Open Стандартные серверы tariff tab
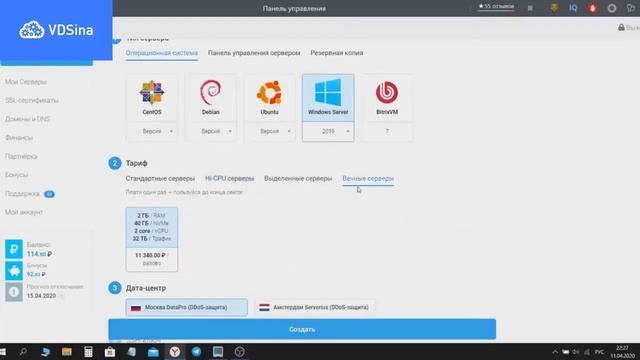Viewport: 640px width, 360px height. point(160,178)
